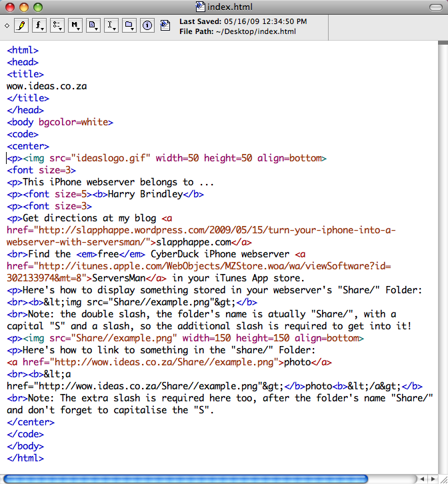The width and height of the screenshot is (448, 484).
Task: Click the yellow minimize window button
Action: pos(23,7)
